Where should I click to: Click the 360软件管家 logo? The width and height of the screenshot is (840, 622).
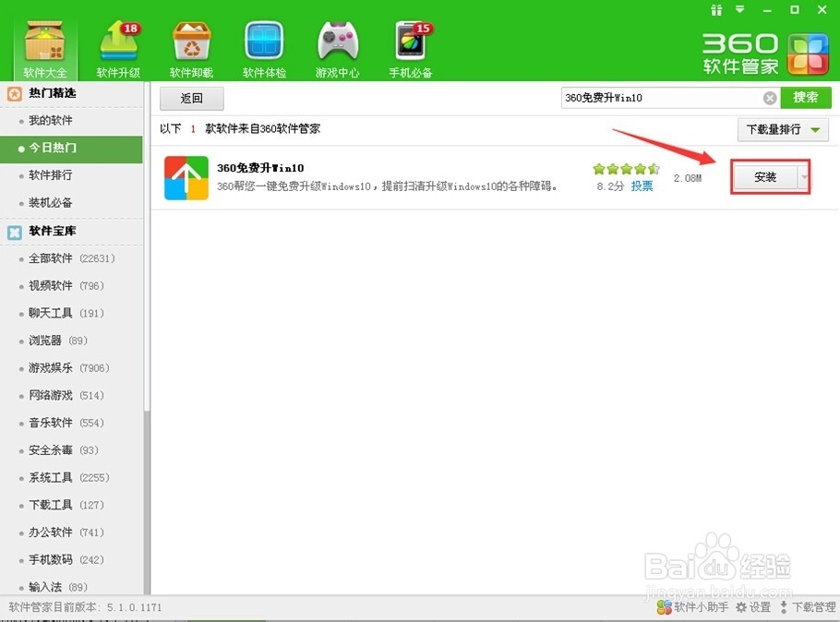tap(765, 54)
